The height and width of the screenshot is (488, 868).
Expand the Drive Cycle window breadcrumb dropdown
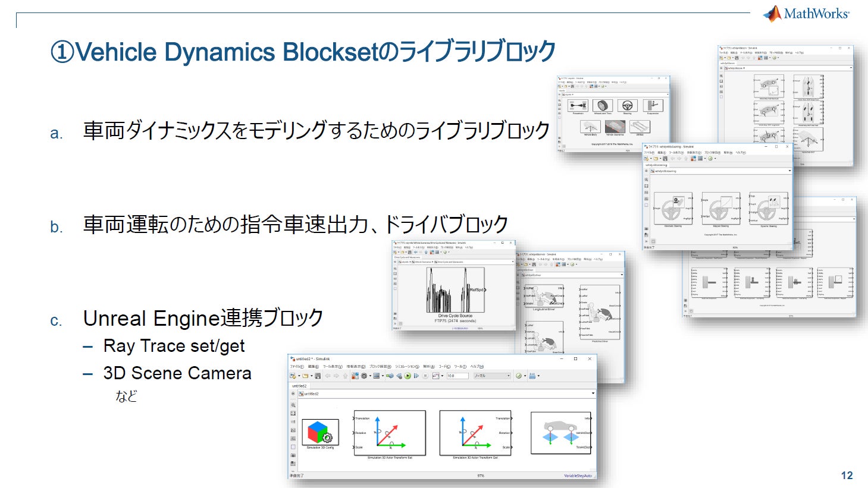coord(513,262)
